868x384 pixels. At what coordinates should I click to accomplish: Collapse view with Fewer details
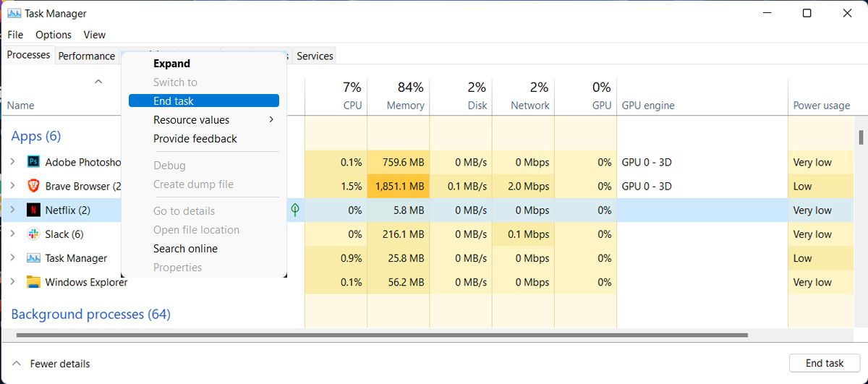[x=51, y=364]
